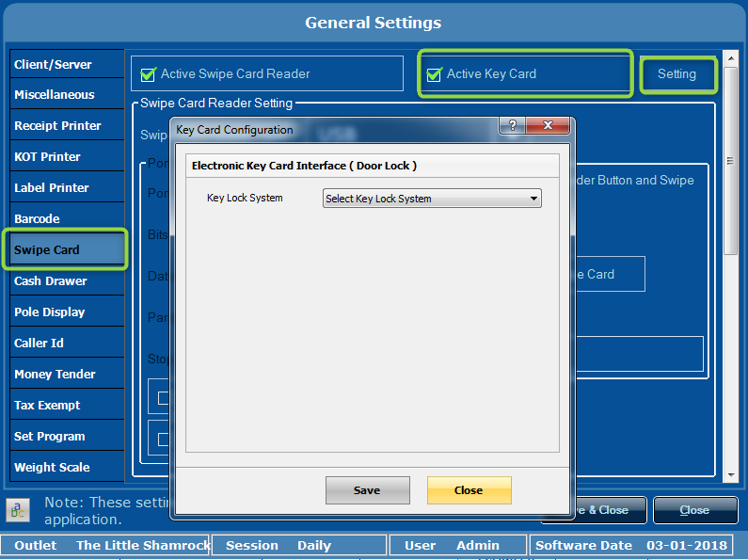Open the Barcode settings tab
Image resolution: width=748 pixels, height=560 pixels.
pyautogui.click(x=67, y=218)
